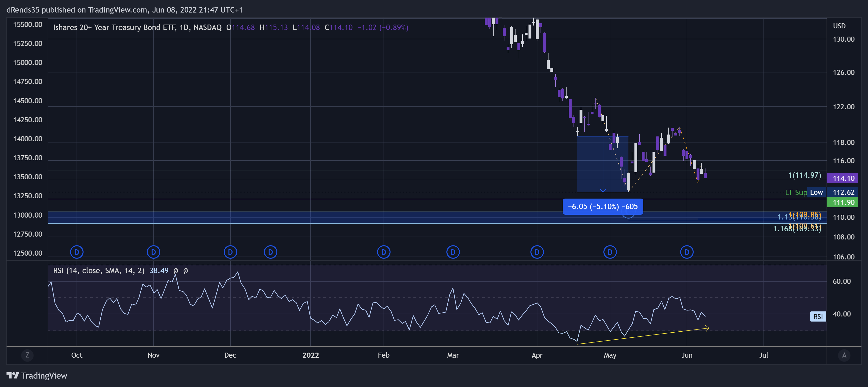This screenshot has width=868, height=387.
Task: Click the 130.00 price axis label
Action: click(844, 39)
